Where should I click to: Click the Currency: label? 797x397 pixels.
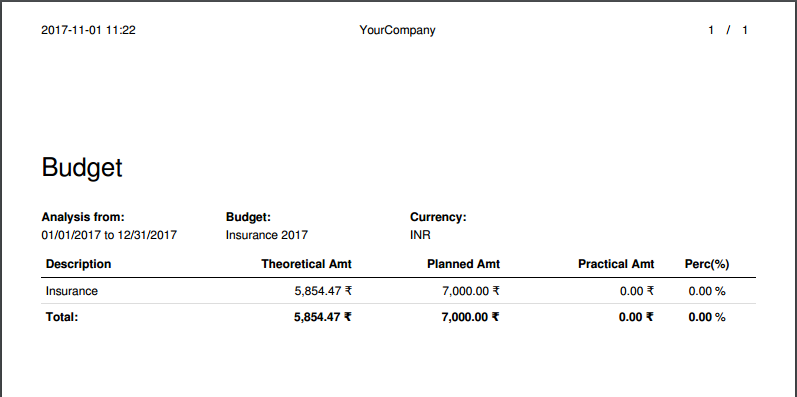point(438,217)
